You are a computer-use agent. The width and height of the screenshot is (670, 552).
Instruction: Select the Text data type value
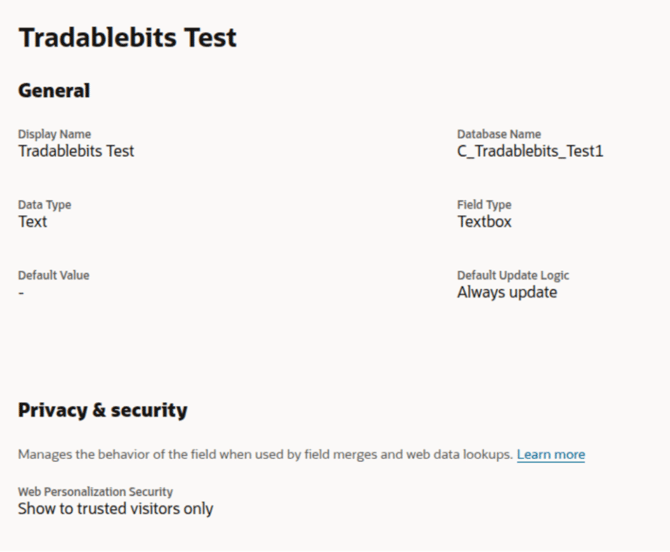tap(33, 222)
